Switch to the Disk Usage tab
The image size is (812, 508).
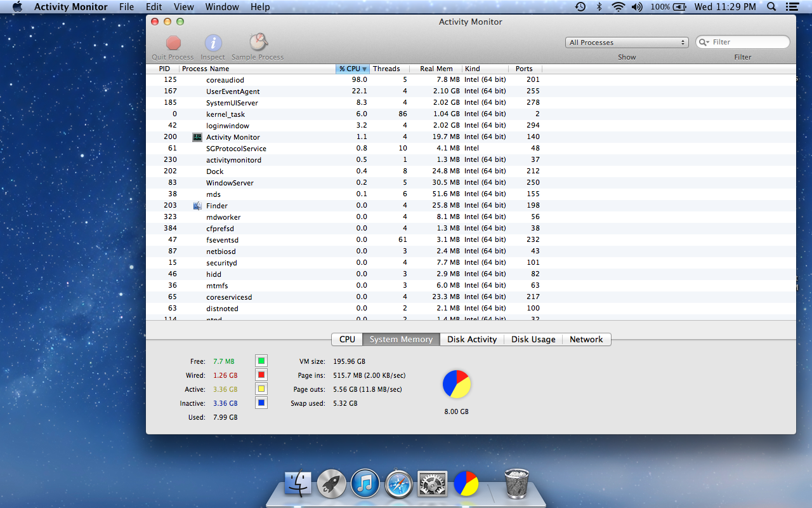tap(534, 339)
